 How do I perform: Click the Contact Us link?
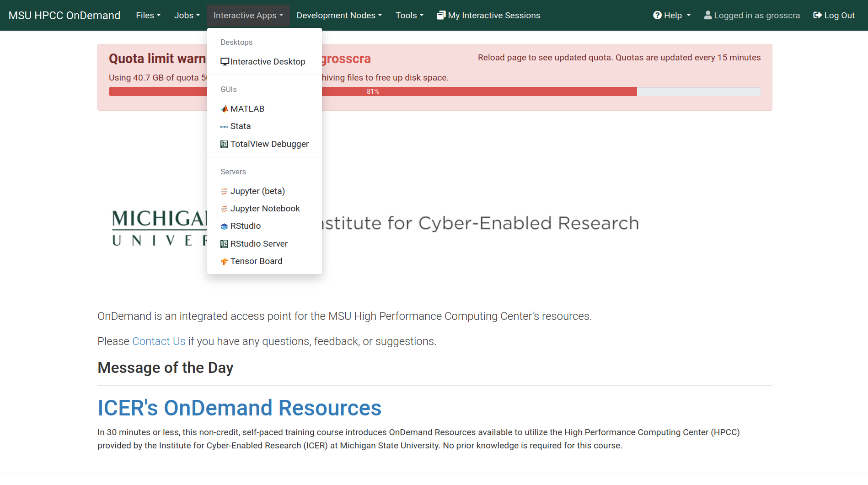click(x=159, y=341)
